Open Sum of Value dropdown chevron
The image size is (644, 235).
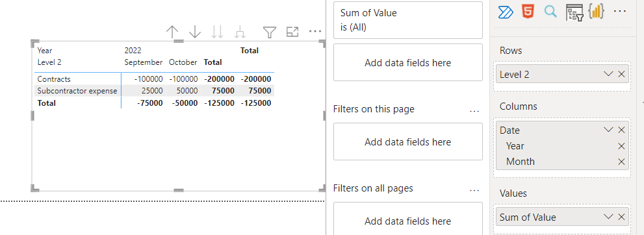608,217
